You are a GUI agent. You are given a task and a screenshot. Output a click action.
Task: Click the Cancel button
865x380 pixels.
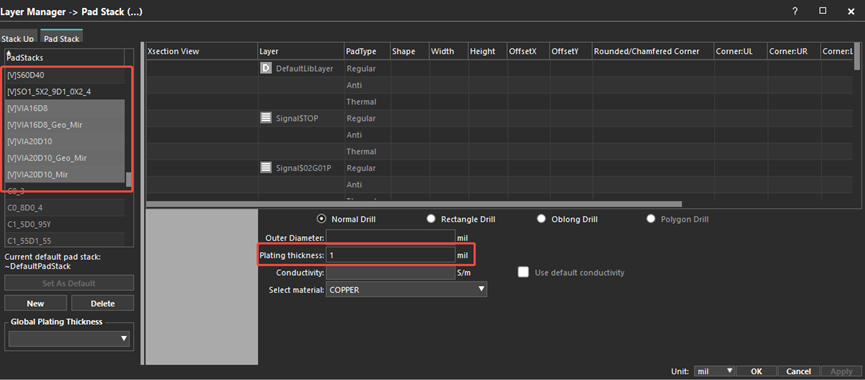(x=798, y=371)
